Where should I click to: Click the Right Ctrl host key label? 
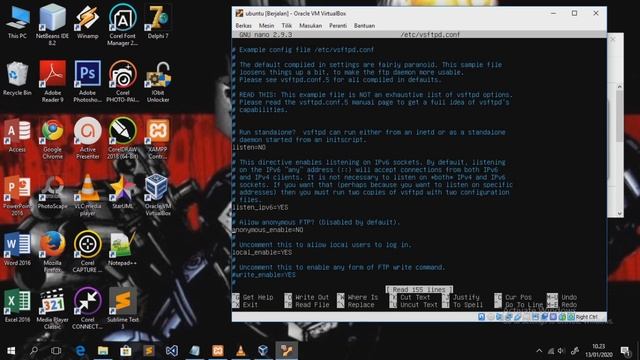click(x=587, y=317)
